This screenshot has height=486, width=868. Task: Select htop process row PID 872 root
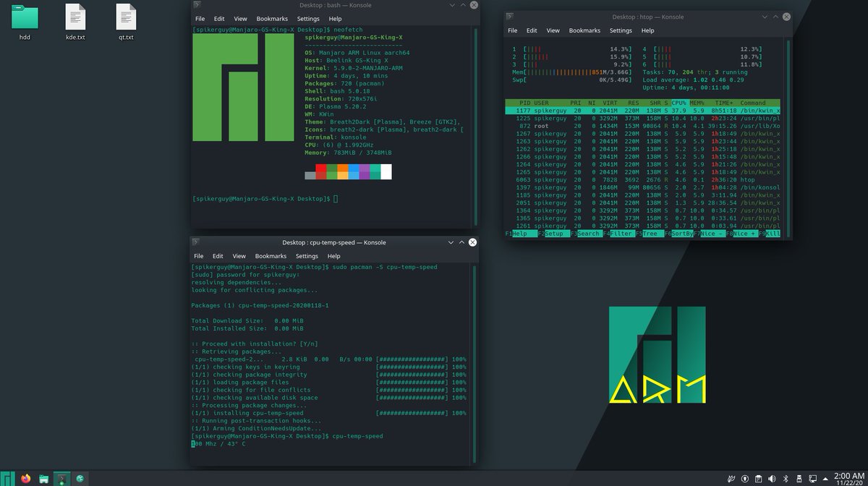pyautogui.click(x=643, y=126)
